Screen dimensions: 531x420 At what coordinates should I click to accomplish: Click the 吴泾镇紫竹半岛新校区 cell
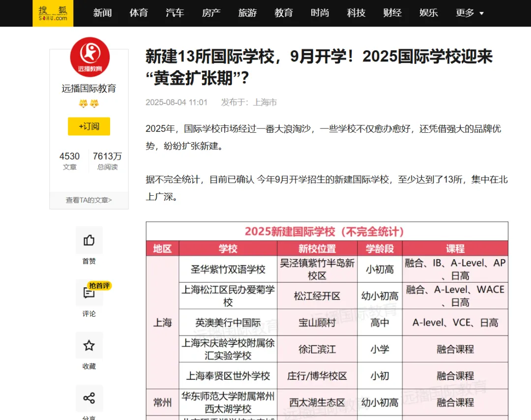click(x=317, y=270)
